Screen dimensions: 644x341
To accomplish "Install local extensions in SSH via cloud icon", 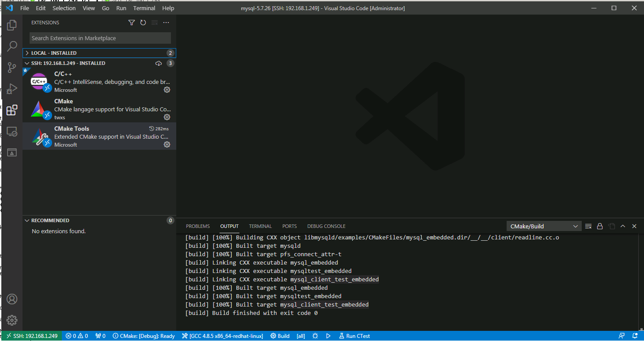I will click(x=159, y=63).
